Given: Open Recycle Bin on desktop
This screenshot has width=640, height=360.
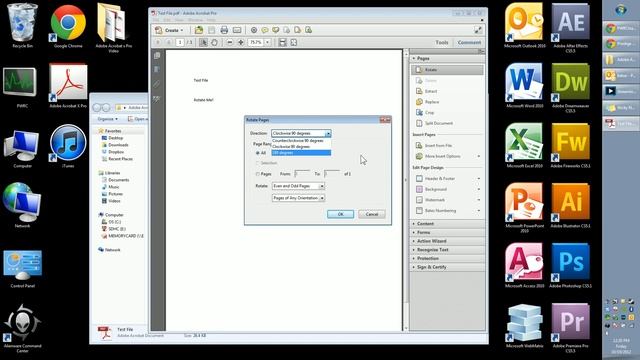Looking at the screenshot, I should coord(22,25).
